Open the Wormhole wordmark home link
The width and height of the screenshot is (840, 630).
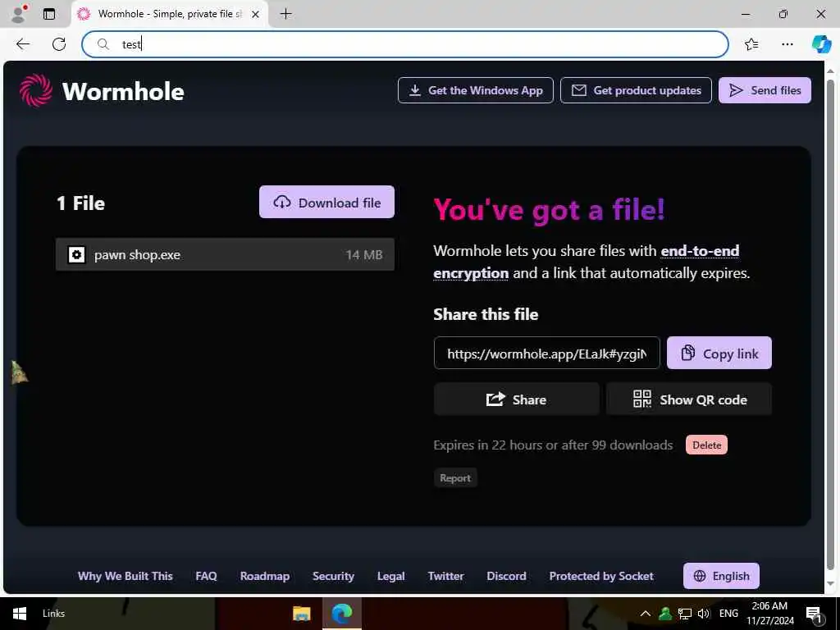coord(123,92)
